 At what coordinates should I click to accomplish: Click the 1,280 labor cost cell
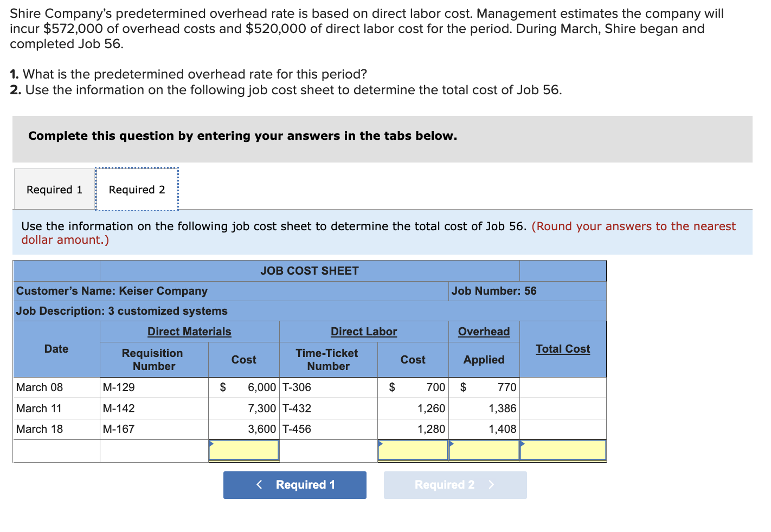click(x=413, y=429)
